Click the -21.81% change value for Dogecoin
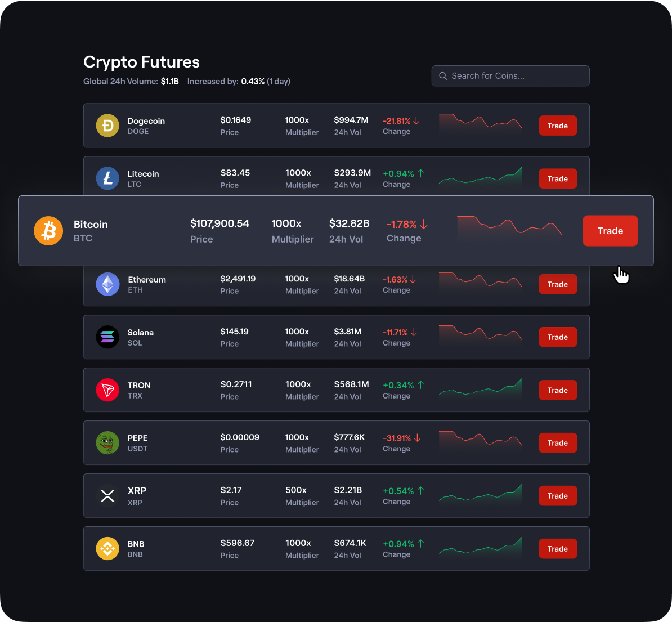Viewport: 672px width, 622px height. (x=397, y=120)
